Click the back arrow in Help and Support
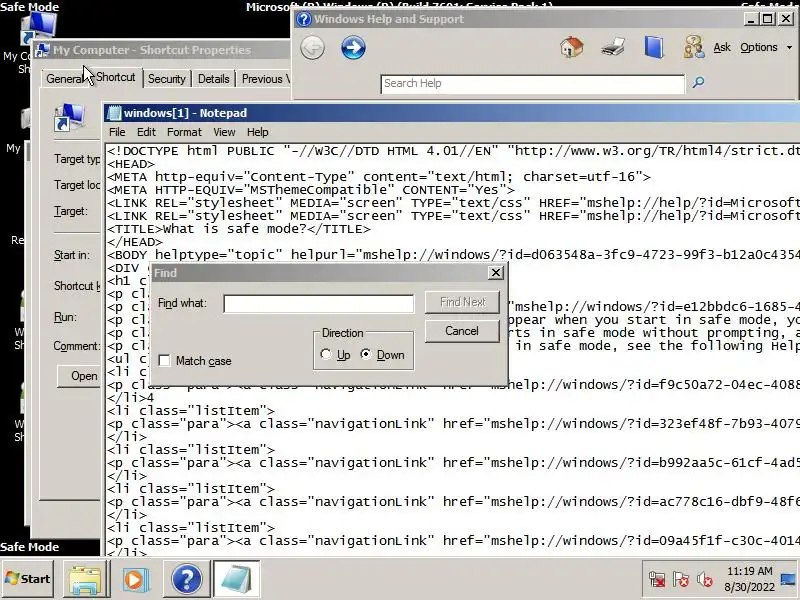The height and width of the screenshot is (600, 800). (x=312, y=48)
